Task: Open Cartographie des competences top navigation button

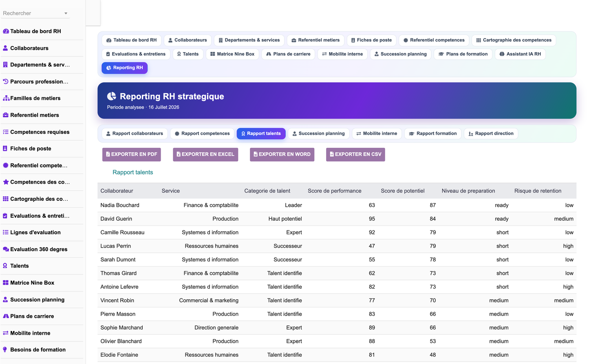Action: click(x=514, y=40)
